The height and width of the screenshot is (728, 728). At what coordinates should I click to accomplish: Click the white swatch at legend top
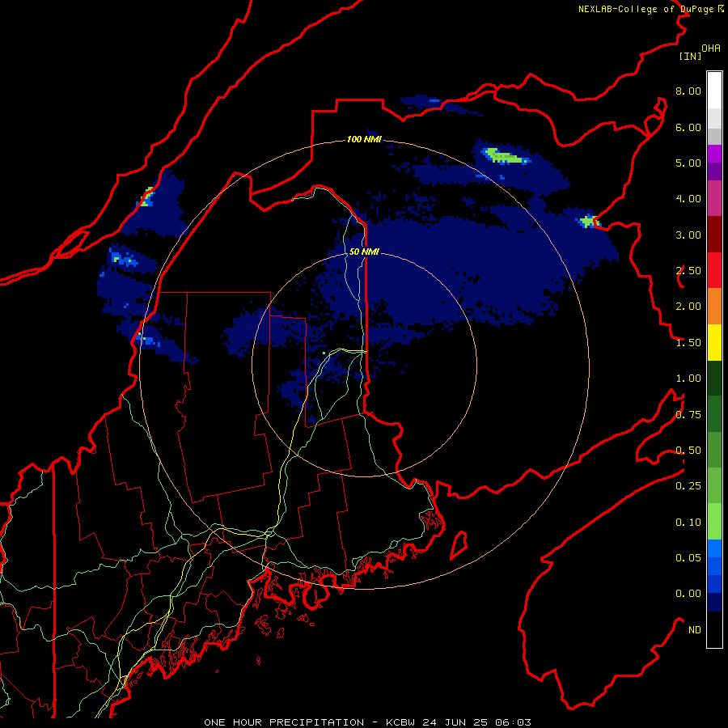click(714, 90)
